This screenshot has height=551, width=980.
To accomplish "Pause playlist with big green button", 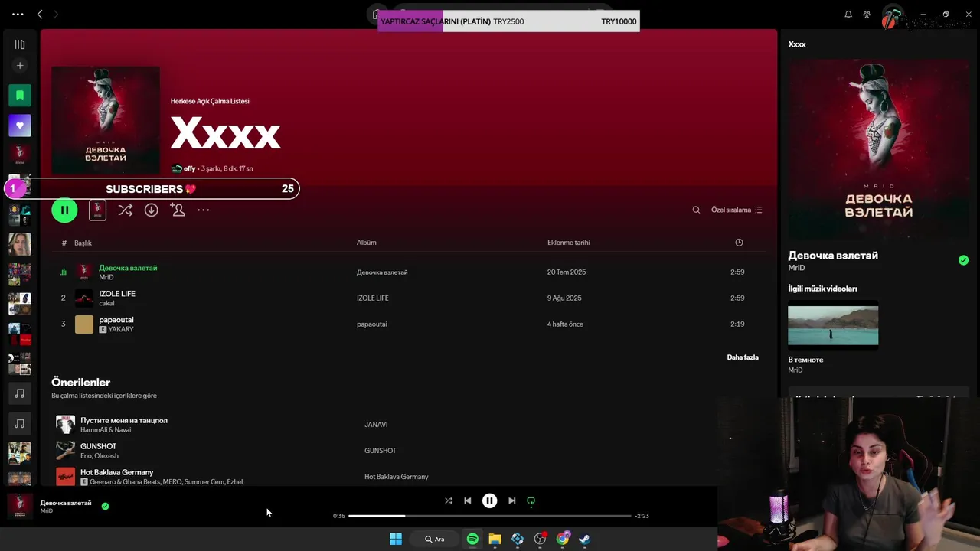I will coord(64,210).
